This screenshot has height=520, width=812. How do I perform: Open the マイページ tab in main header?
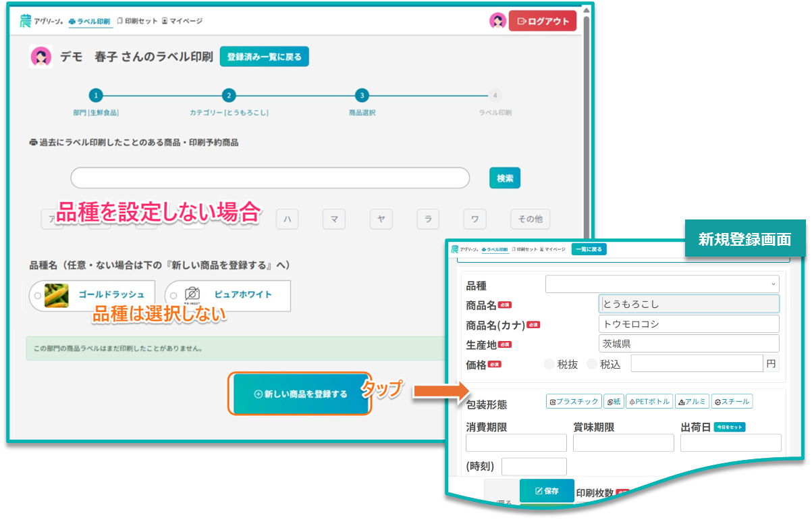[182, 21]
